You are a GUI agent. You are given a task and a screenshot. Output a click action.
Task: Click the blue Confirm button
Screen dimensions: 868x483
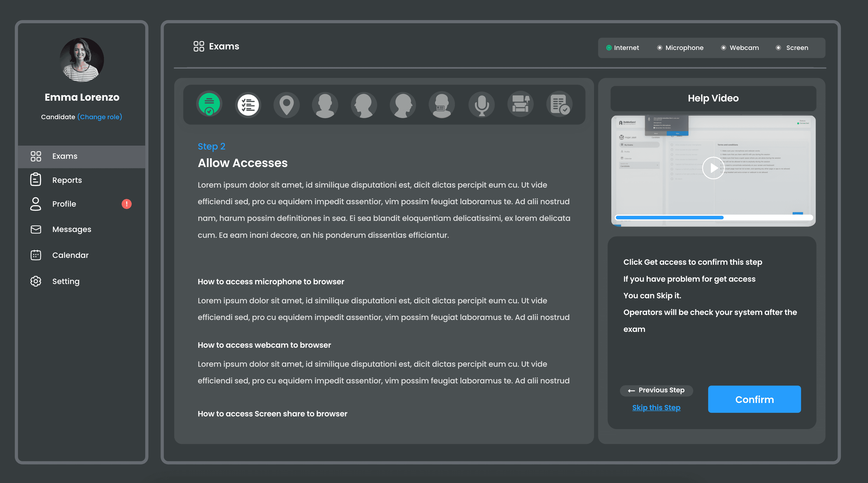pos(755,399)
